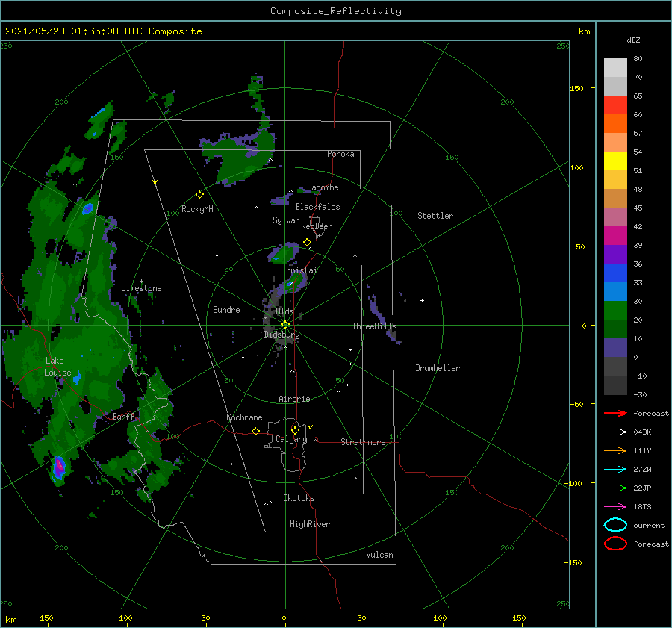The height and width of the screenshot is (628, 672).
Task: Click the red forecast ellipse icon
Action: pos(615,544)
